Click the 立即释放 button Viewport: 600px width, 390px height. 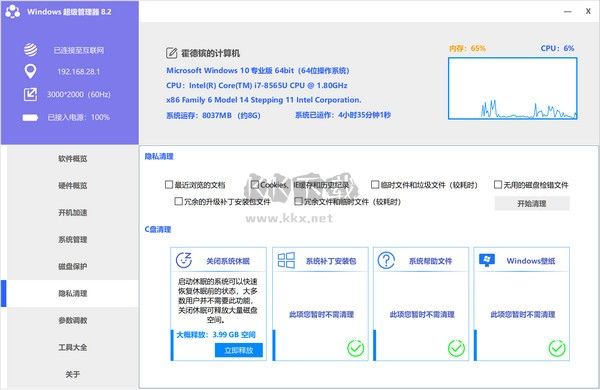(x=239, y=350)
